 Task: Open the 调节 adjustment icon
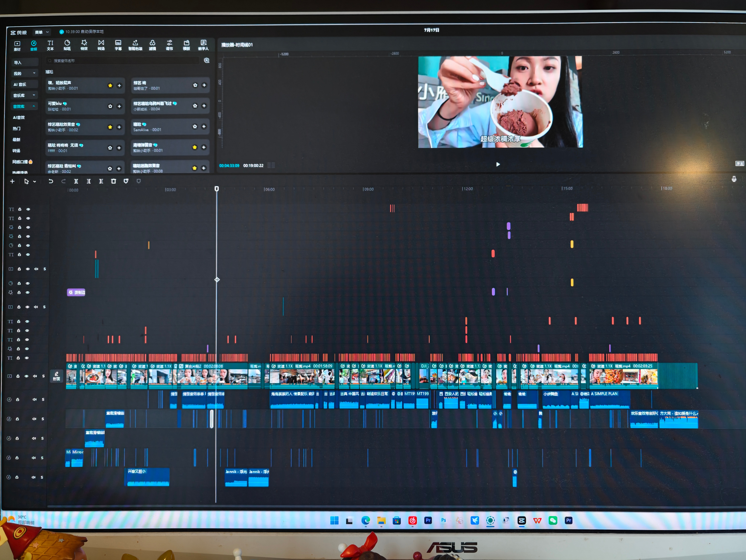click(169, 45)
